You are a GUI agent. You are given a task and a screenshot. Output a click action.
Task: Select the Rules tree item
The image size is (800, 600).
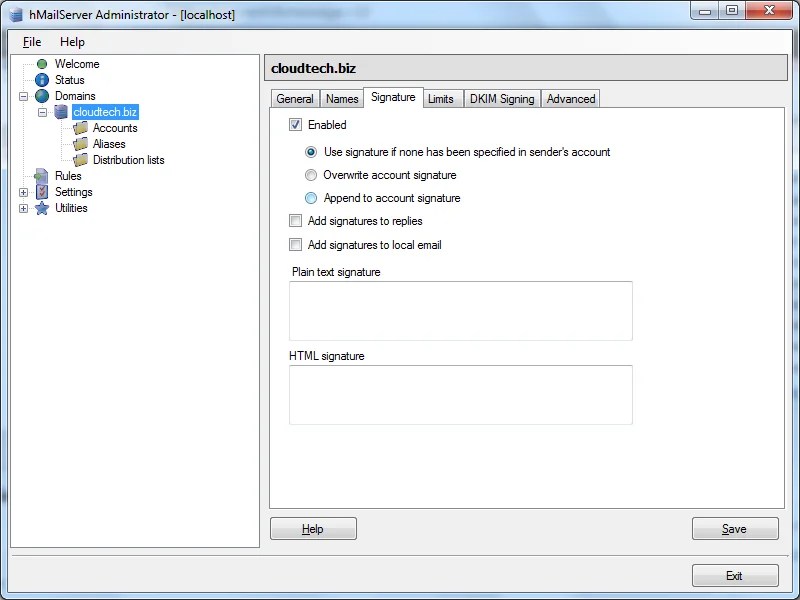pyautogui.click(x=68, y=176)
